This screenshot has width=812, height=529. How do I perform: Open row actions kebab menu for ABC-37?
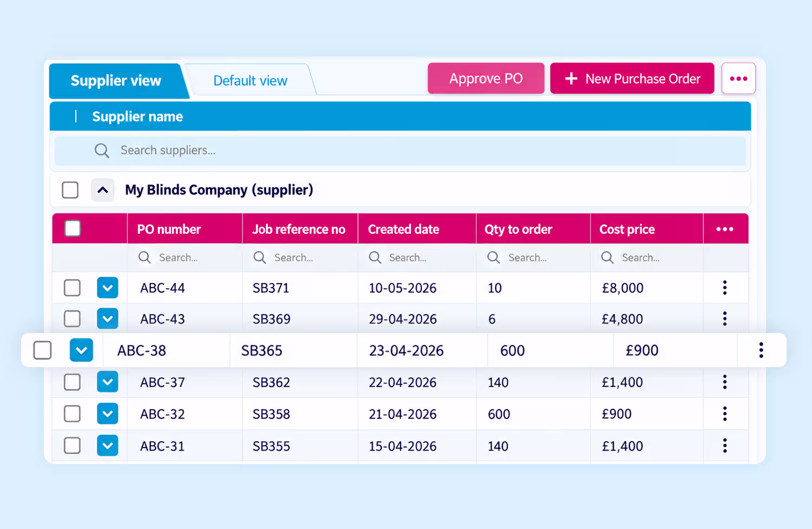pos(725,382)
